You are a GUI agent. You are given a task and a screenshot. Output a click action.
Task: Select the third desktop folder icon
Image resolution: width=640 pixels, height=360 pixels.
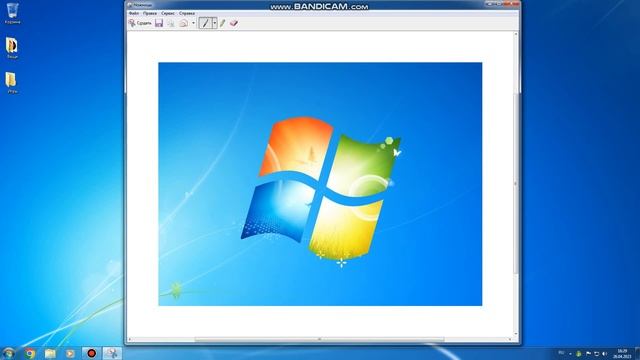tap(12, 83)
